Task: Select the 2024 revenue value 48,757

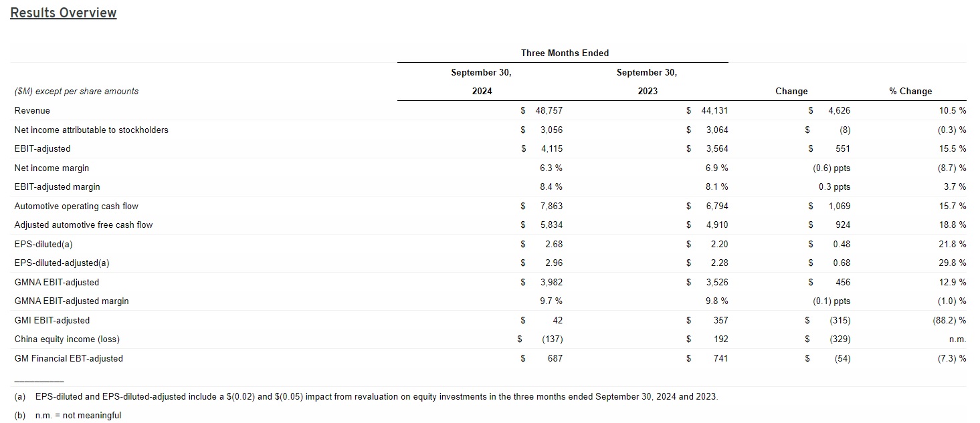Action: point(549,111)
